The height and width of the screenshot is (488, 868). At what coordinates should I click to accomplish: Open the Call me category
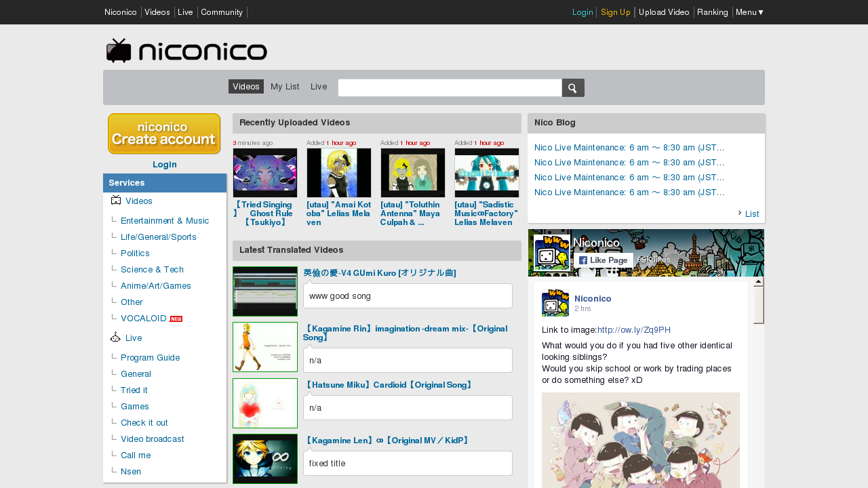136,455
